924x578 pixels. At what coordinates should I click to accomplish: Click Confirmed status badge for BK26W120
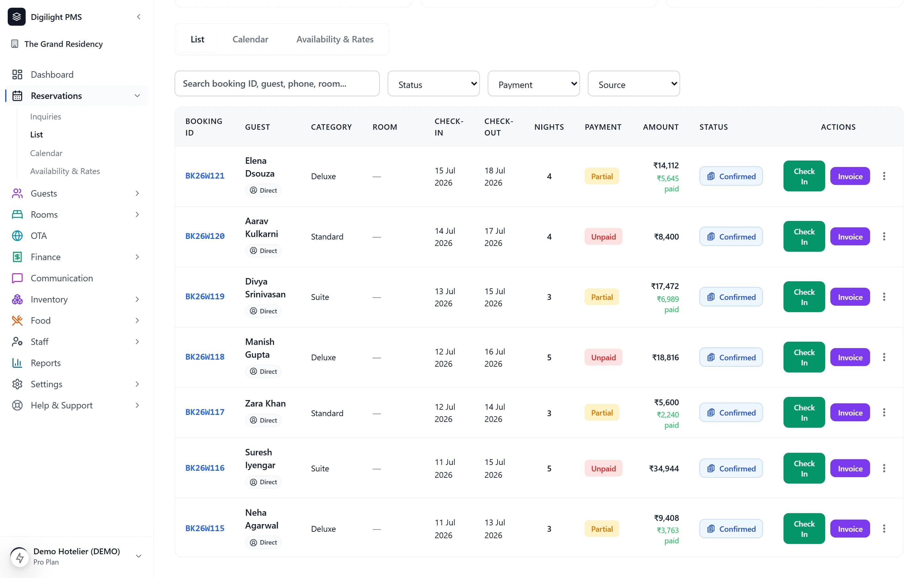[731, 237]
